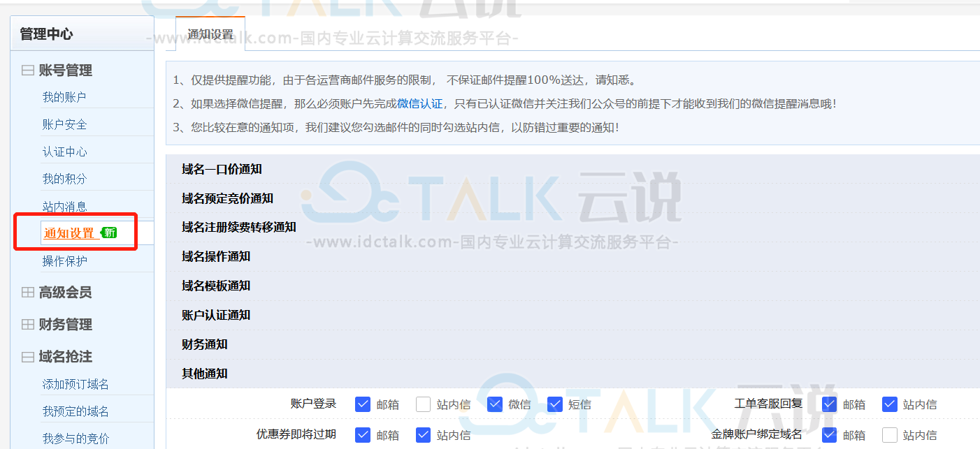This screenshot has height=449, width=980.
Task: Uncheck 站内信 for 优惠券即将过期
Action: pyautogui.click(x=423, y=435)
